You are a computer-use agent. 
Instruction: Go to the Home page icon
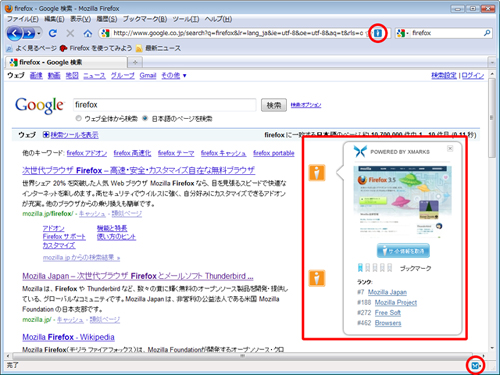coord(88,33)
